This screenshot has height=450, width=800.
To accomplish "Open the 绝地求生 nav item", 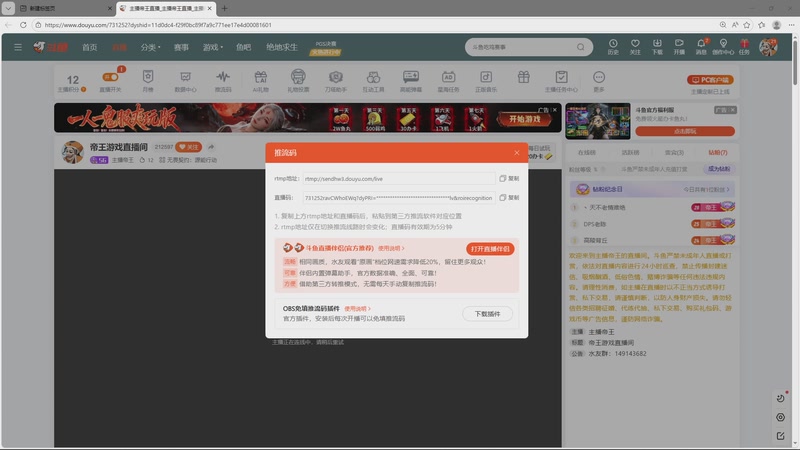I will coord(282,47).
